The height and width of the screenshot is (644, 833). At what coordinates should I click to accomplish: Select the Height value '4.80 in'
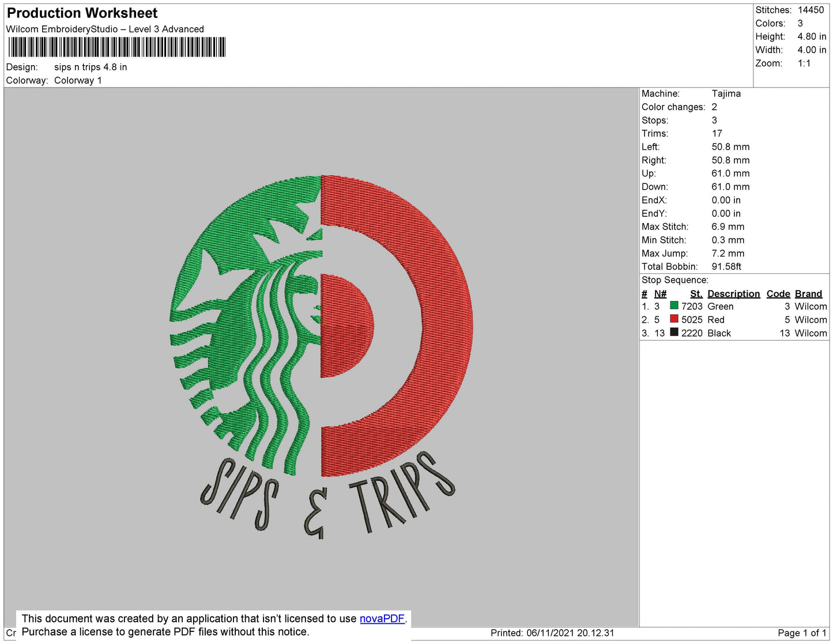coord(812,36)
